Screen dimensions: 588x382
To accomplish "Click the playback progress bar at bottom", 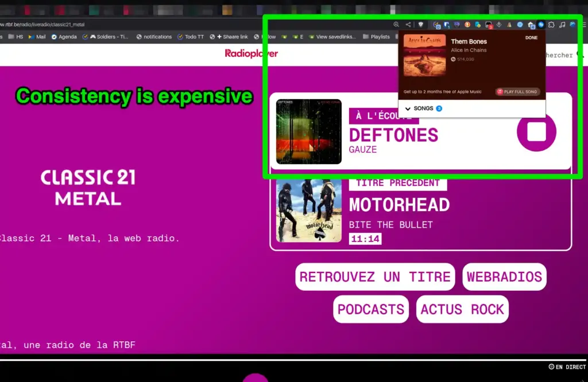I will click(294, 360).
